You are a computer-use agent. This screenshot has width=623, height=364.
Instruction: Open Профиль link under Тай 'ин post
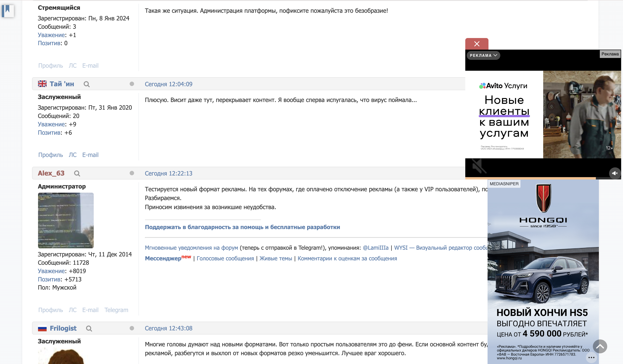[x=50, y=155]
